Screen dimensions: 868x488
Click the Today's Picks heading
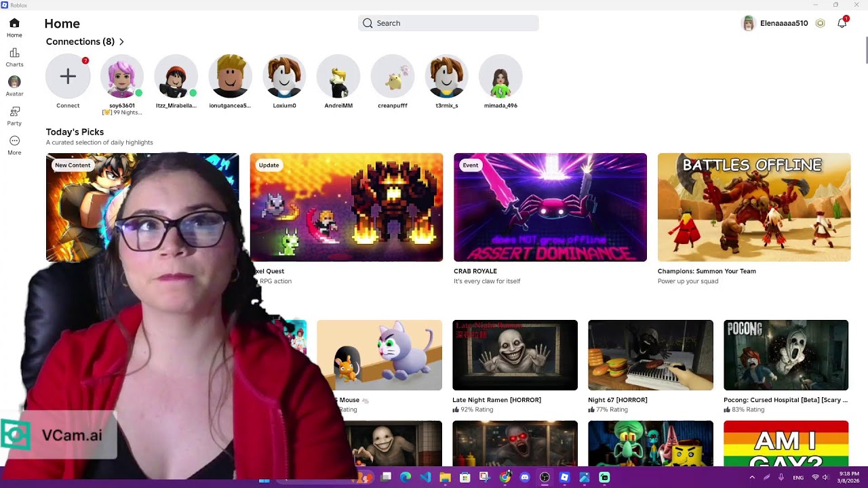pyautogui.click(x=75, y=132)
